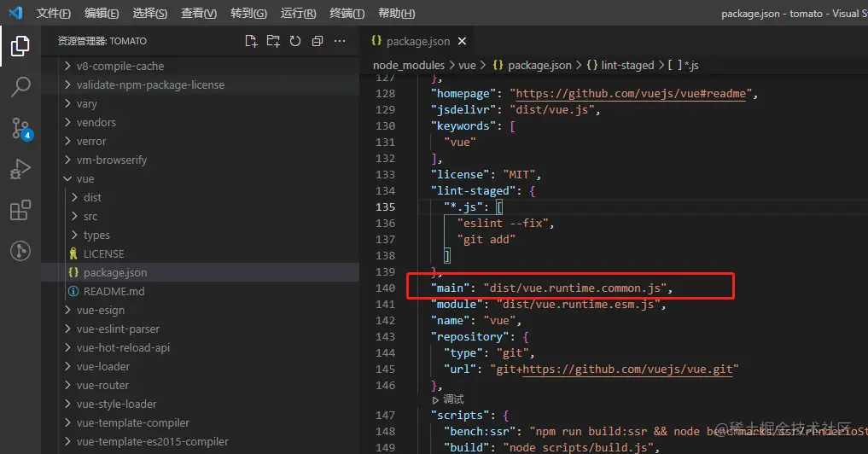Open explorer More Actions ellipsis menu

pyautogui.click(x=340, y=41)
